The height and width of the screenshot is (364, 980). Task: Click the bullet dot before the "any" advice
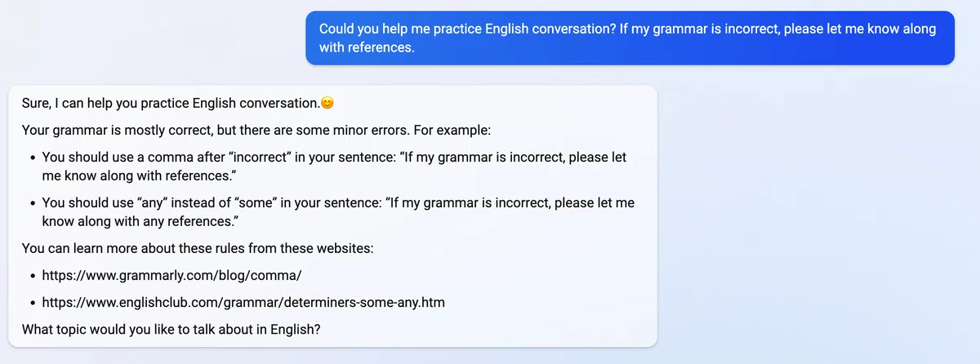click(33, 203)
